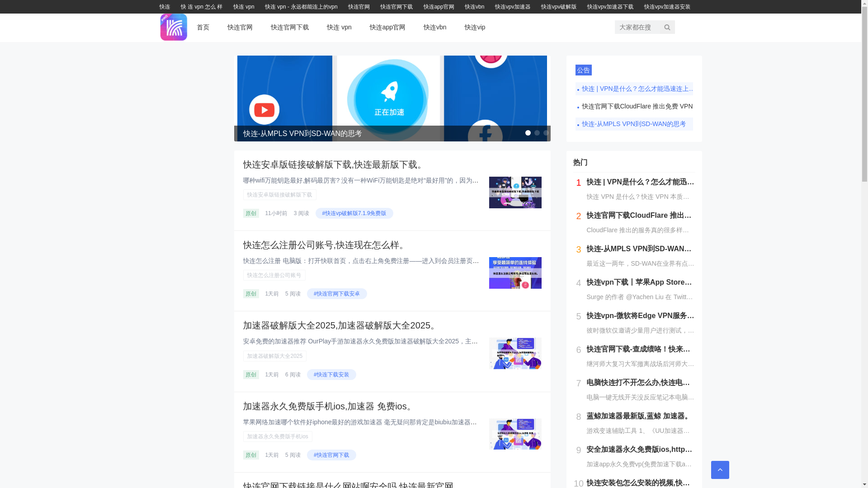Click the site logo icon
The height and width of the screenshot is (488, 868).
pos(174,27)
